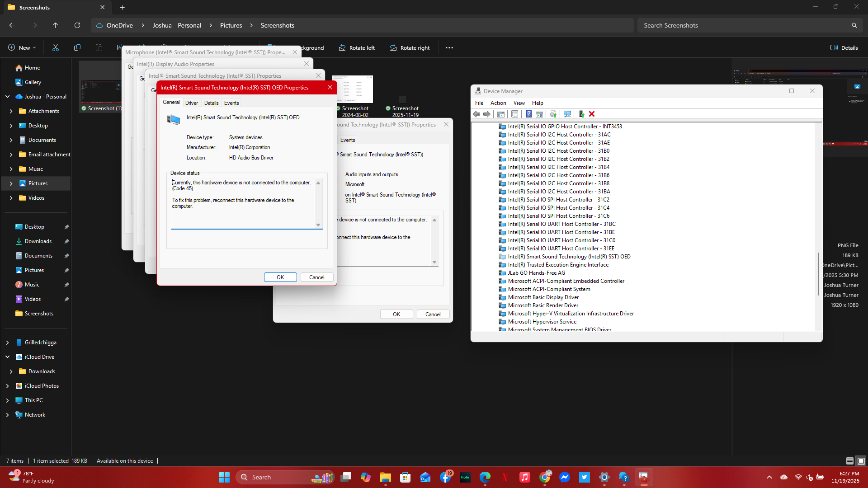The height and width of the screenshot is (488, 868).
Task: Click the Help icon in Device Manager toolbar
Action: tap(529, 114)
